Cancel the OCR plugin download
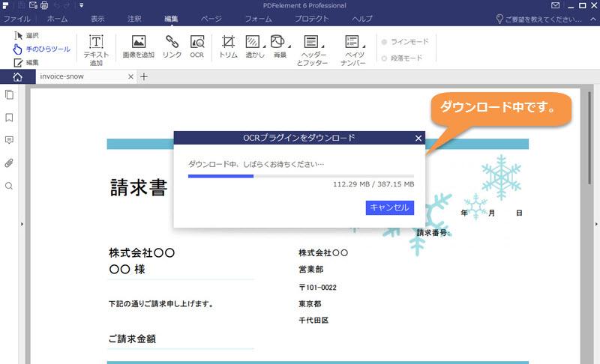600x364 pixels. 389,207
